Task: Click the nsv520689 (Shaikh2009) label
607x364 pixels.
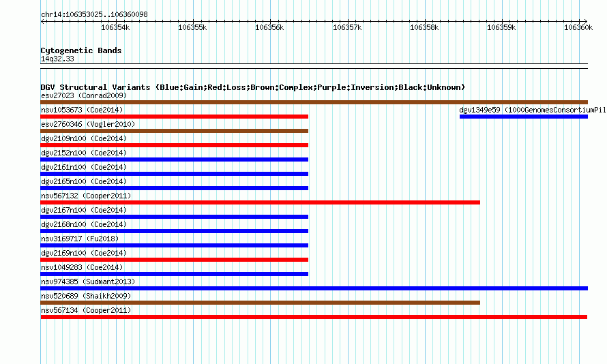Action: click(86, 296)
